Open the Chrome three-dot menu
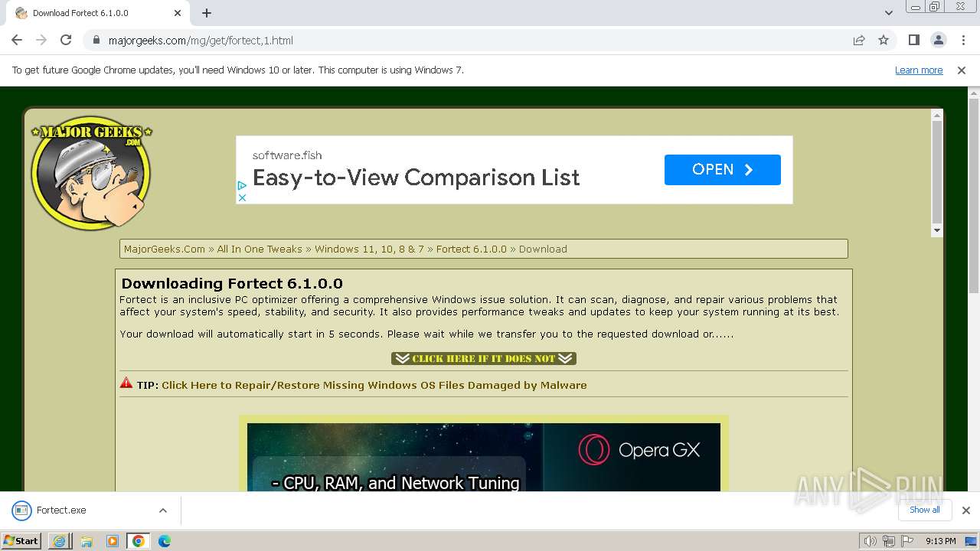The height and width of the screenshot is (551, 980). pos(962,40)
